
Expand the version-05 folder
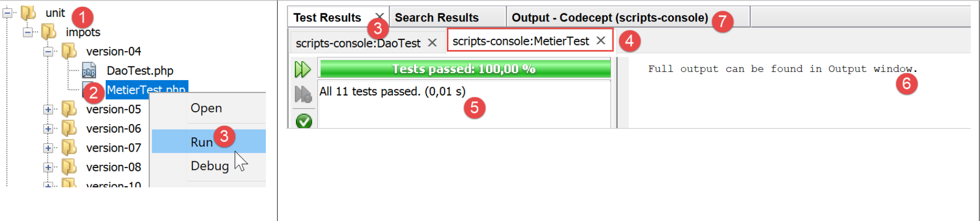[x=48, y=109]
